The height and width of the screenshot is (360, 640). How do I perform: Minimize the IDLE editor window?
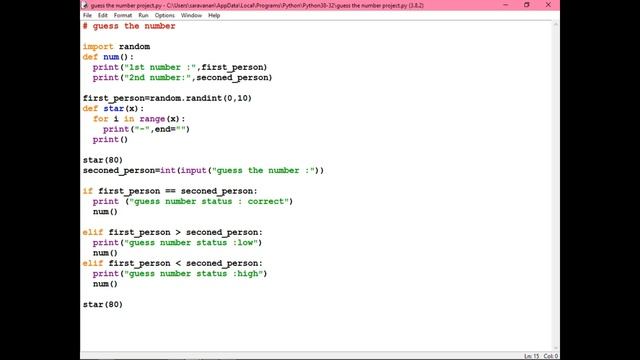[506, 5]
